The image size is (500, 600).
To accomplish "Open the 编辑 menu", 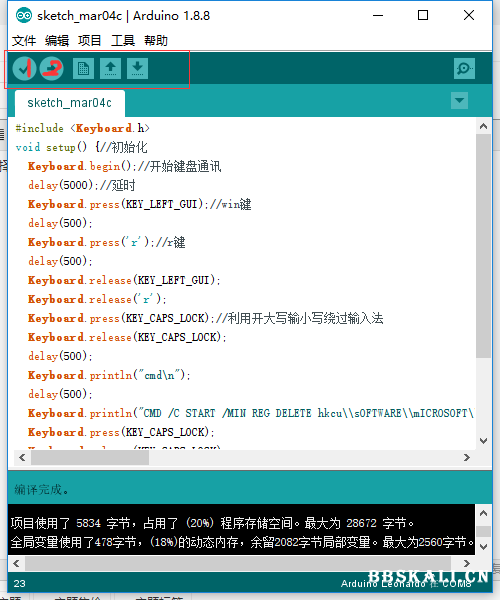I will pos(57,40).
